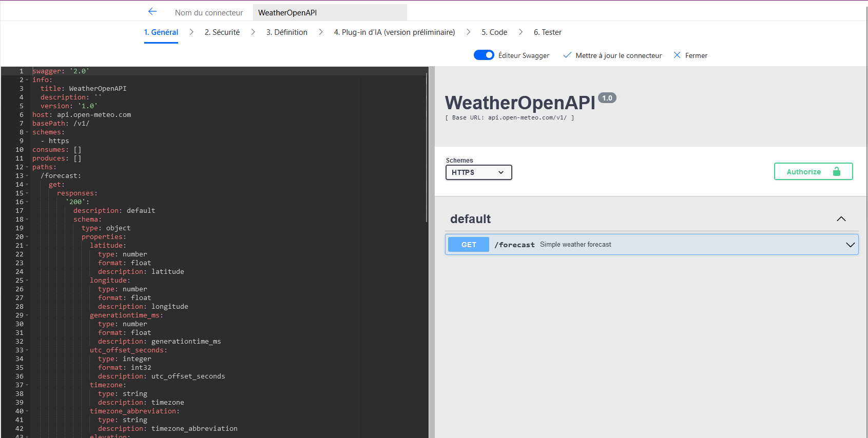This screenshot has height=438, width=868.
Task: Open the HTTPS schemes dropdown
Action: [x=479, y=172]
